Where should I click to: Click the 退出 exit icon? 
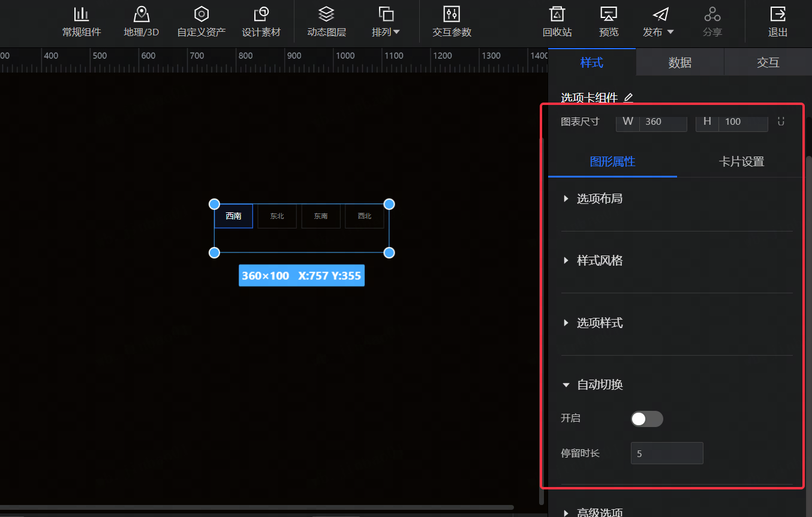778,21
